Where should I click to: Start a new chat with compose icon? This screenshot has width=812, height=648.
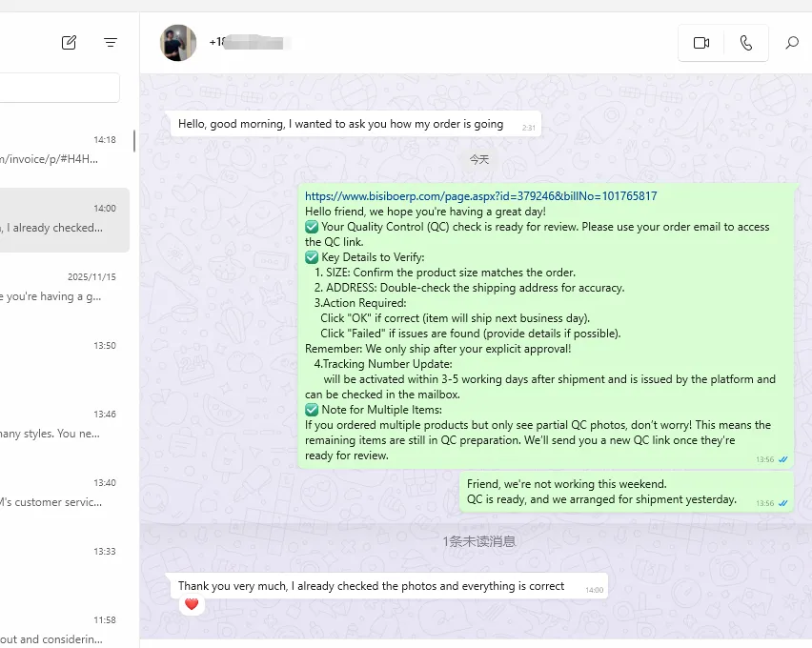click(69, 42)
